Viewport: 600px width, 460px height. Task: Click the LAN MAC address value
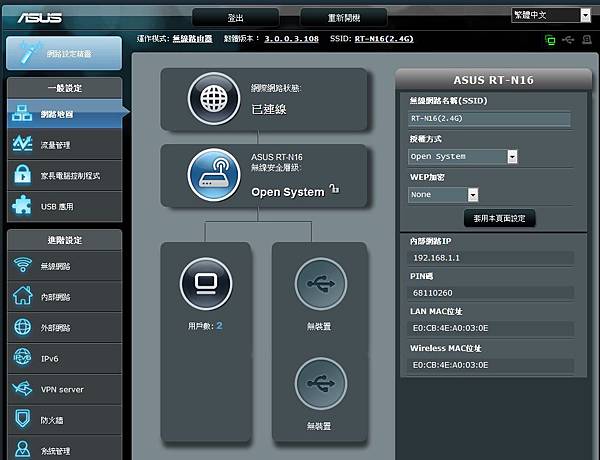coord(450,328)
